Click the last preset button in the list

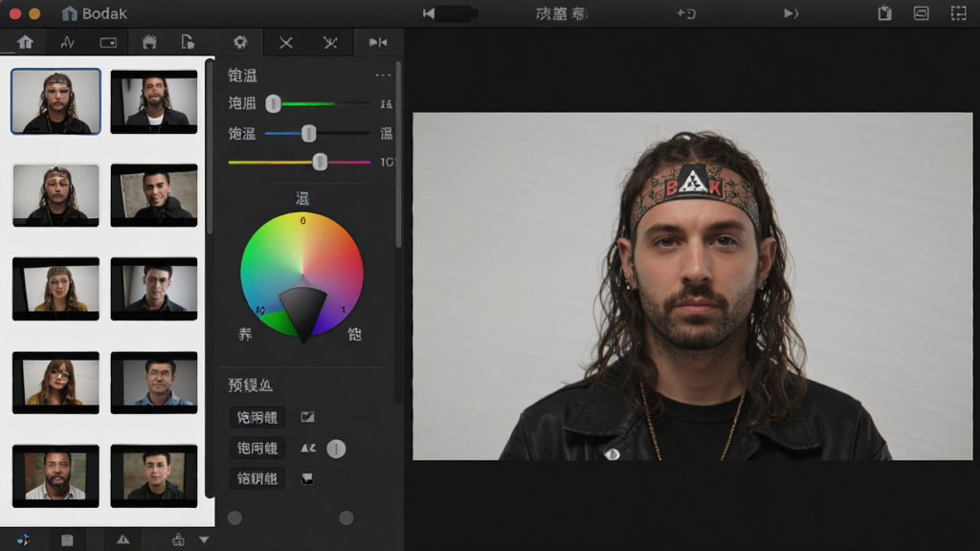(257, 478)
